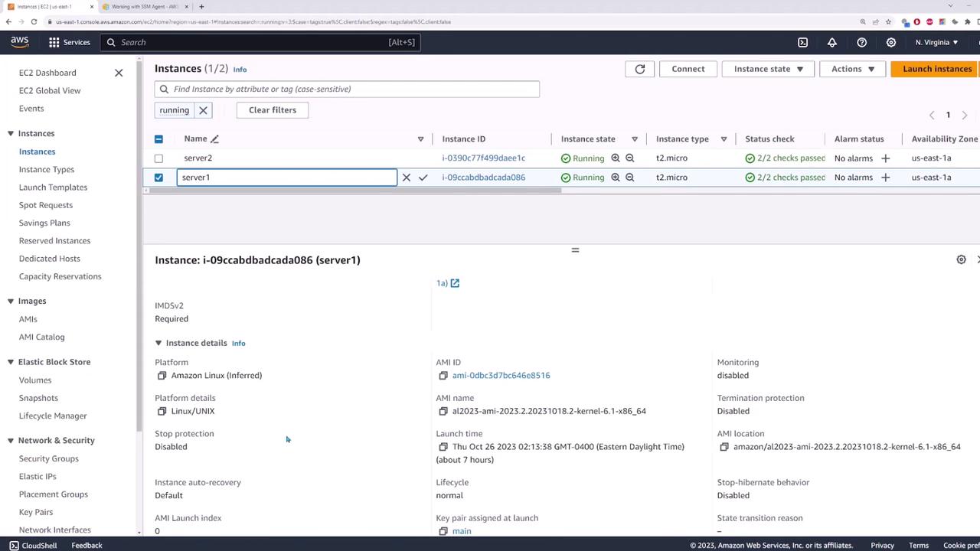Open the ami-0dbc3d7bc646e8516 link
Viewport: 980px width, 551px height.
501,376
